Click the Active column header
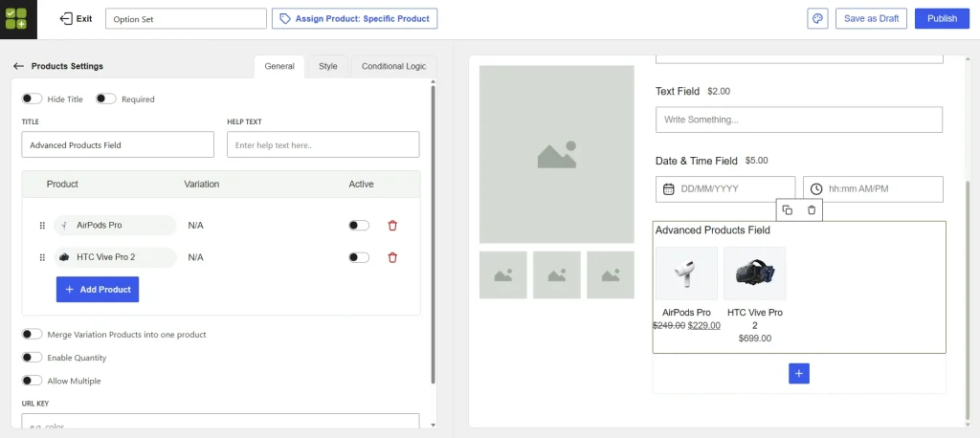980x438 pixels. pyautogui.click(x=361, y=185)
